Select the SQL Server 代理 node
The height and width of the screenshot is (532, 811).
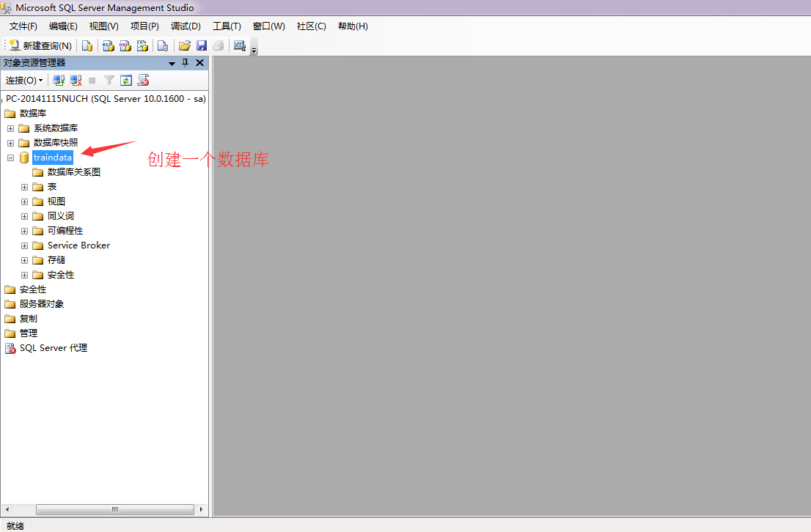pos(51,347)
